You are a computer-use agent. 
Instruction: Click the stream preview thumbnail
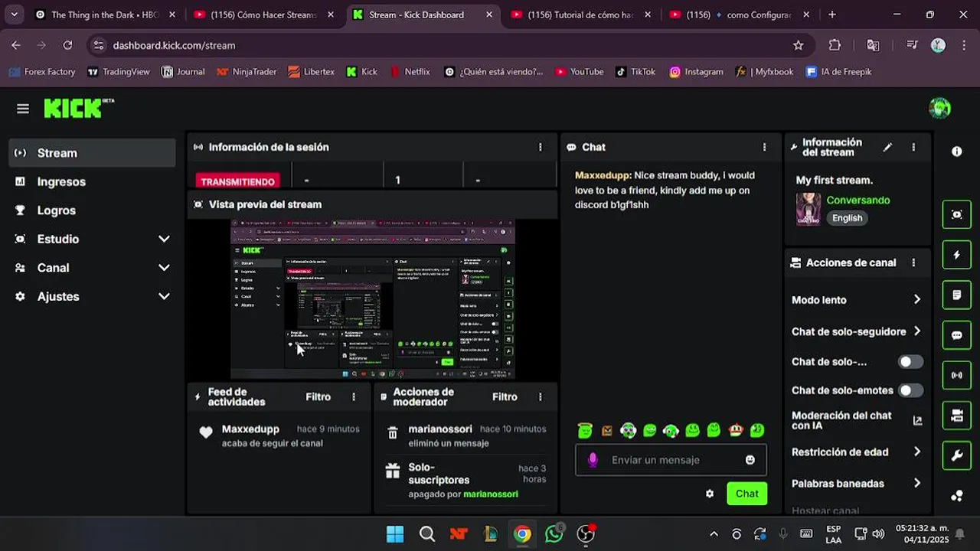coord(373,299)
